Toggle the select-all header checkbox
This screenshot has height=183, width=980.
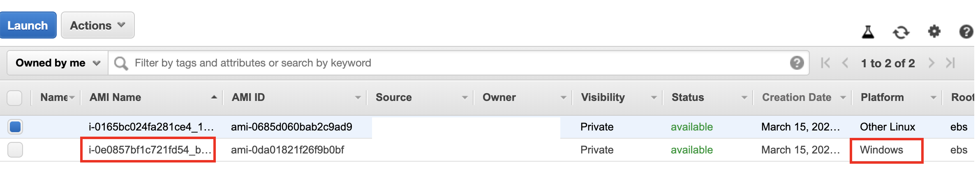pos(15,98)
